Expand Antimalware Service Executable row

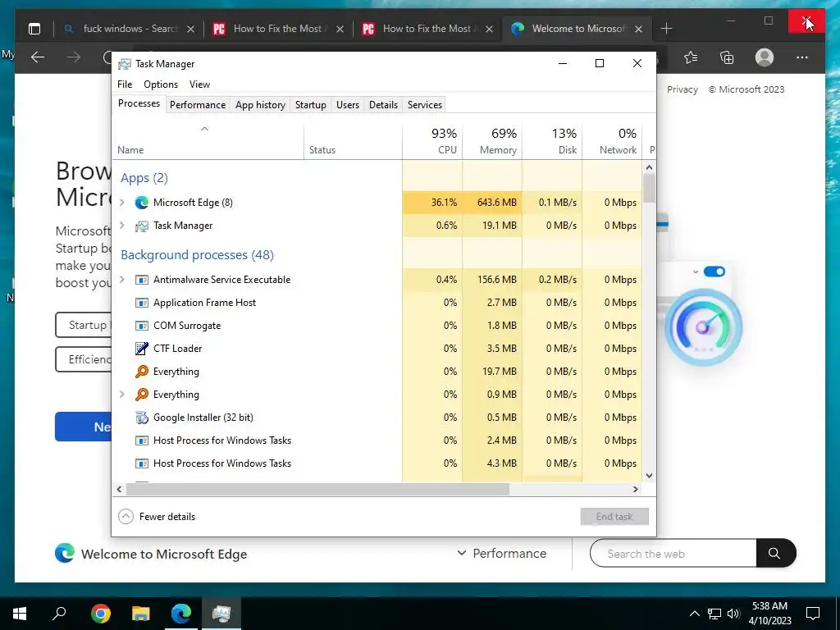(122, 280)
